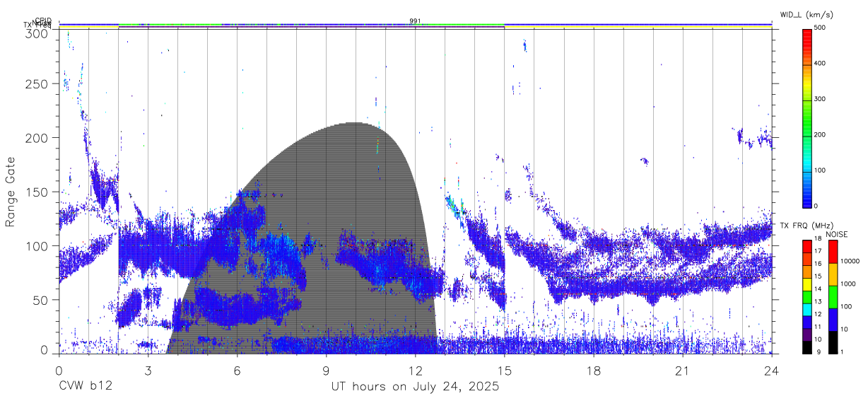This screenshot has width=868, height=401.
Task: Click the green segment of the NOISE legend
Action: (832, 296)
